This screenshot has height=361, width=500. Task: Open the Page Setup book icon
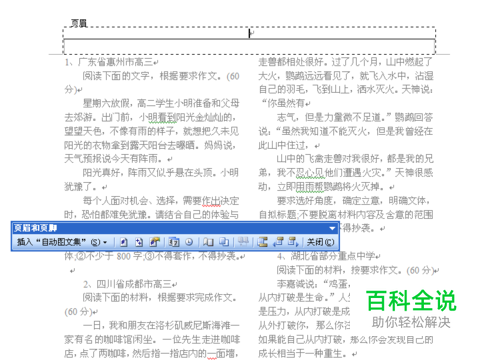pyautogui.click(x=208, y=242)
